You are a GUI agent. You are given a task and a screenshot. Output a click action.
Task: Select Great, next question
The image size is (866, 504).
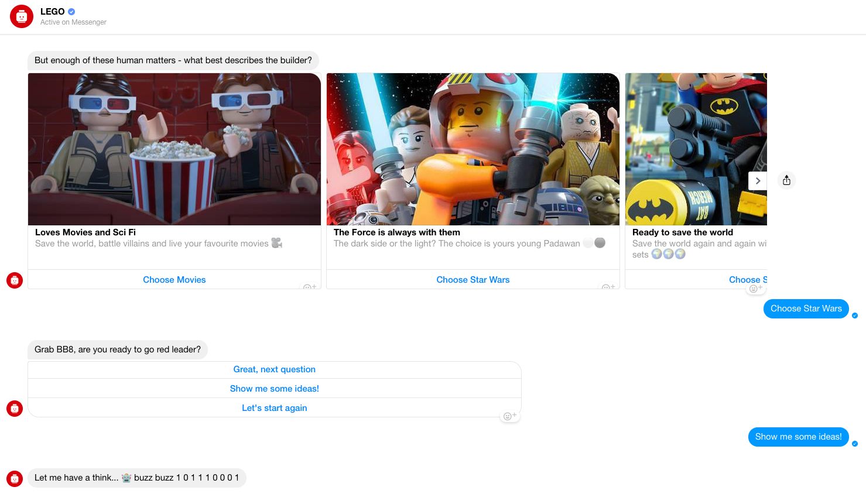(x=275, y=369)
